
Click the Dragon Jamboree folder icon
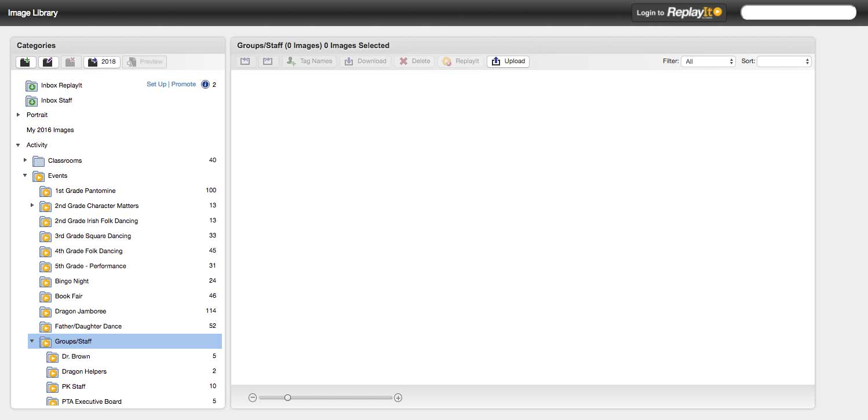tap(46, 312)
